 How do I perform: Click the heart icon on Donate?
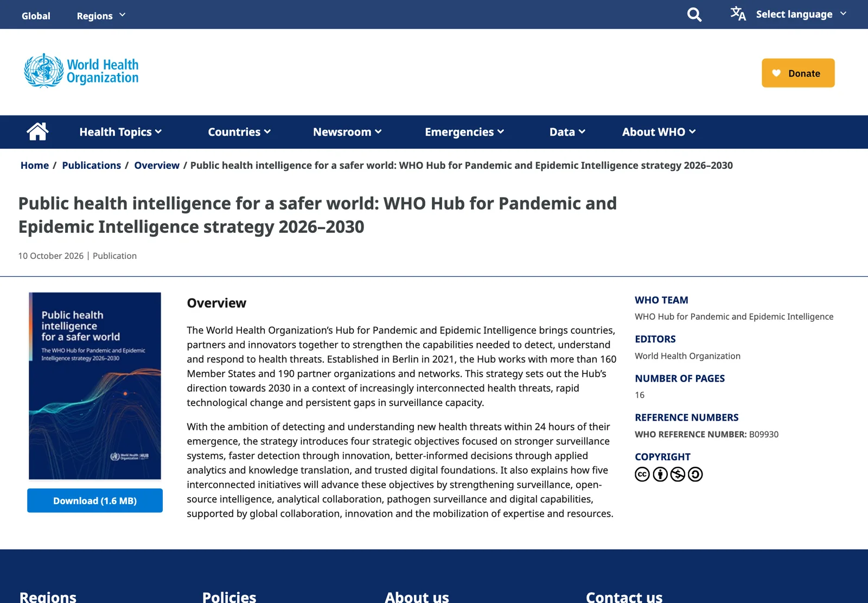(776, 73)
